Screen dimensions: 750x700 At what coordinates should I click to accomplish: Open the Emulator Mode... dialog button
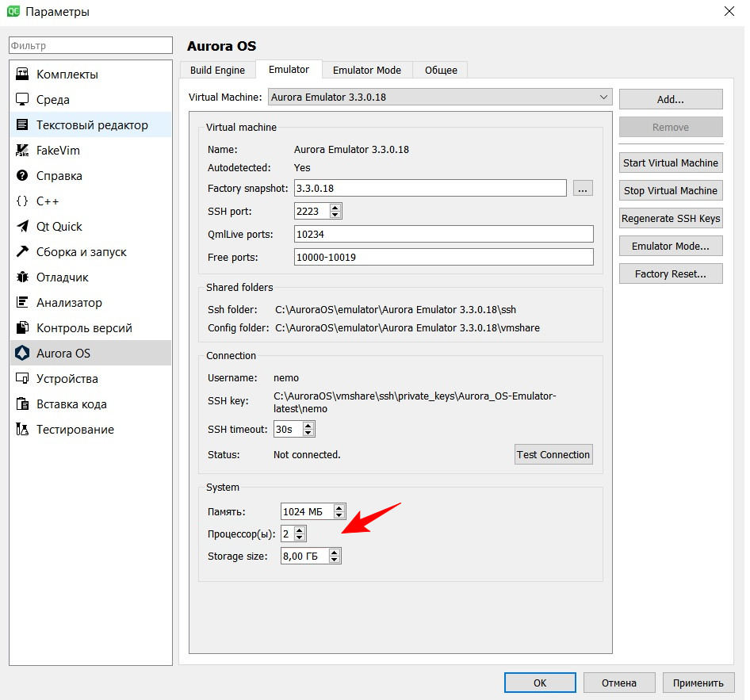(671, 247)
